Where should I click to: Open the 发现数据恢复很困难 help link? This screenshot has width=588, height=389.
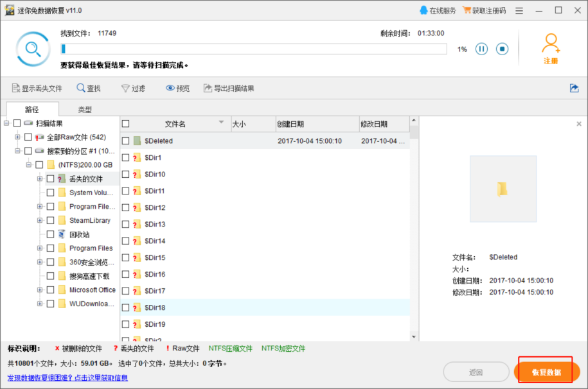pos(67,377)
